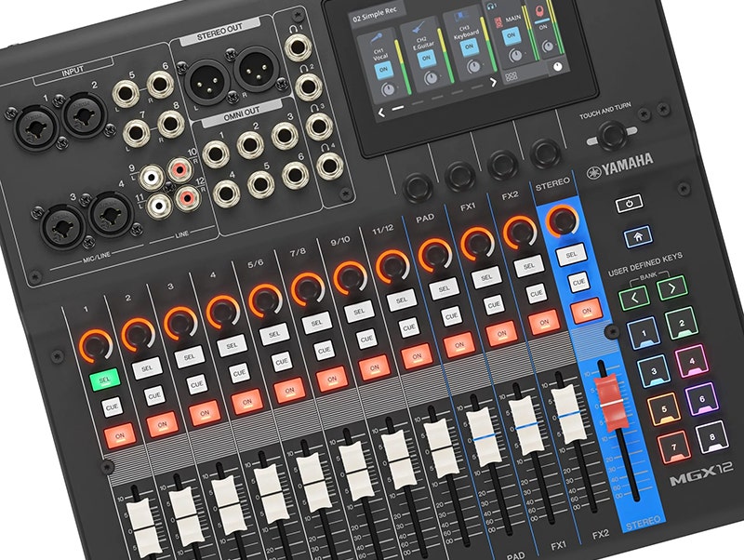
Task: Grab the red STEREO master fader
Action: (612, 402)
